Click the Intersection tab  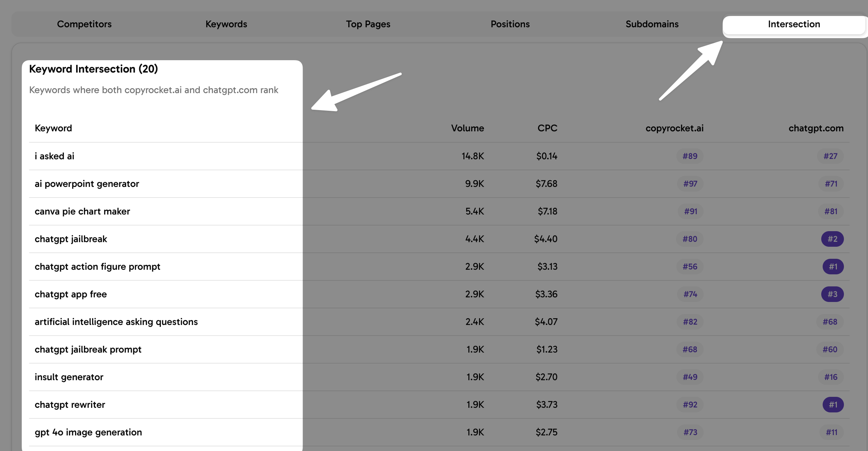click(794, 24)
